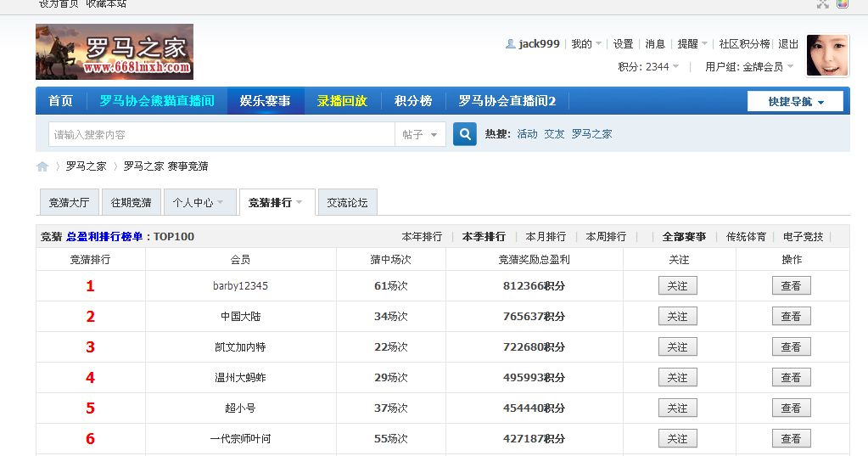Open the 快捷导航 dropdown
Viewport: 868px width, 456px height.
click(795, 102)
